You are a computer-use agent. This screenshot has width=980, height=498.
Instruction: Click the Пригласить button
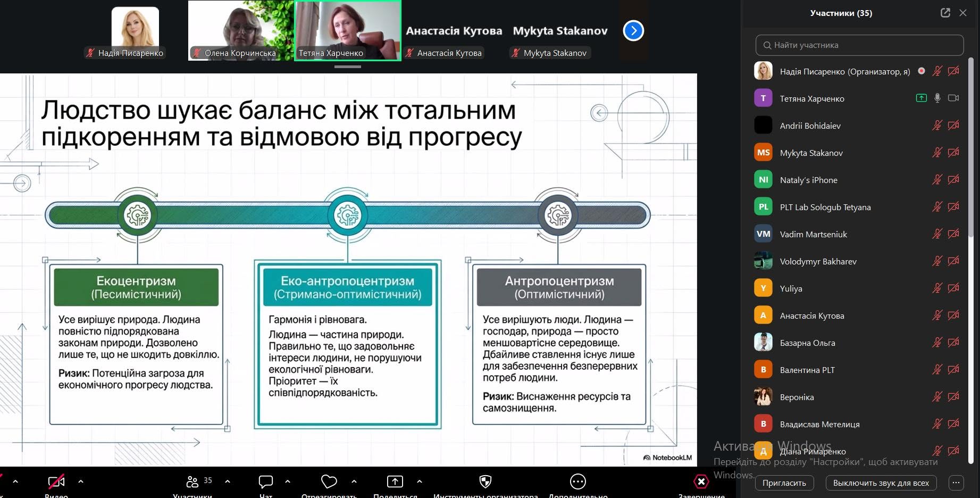point(784,483)
